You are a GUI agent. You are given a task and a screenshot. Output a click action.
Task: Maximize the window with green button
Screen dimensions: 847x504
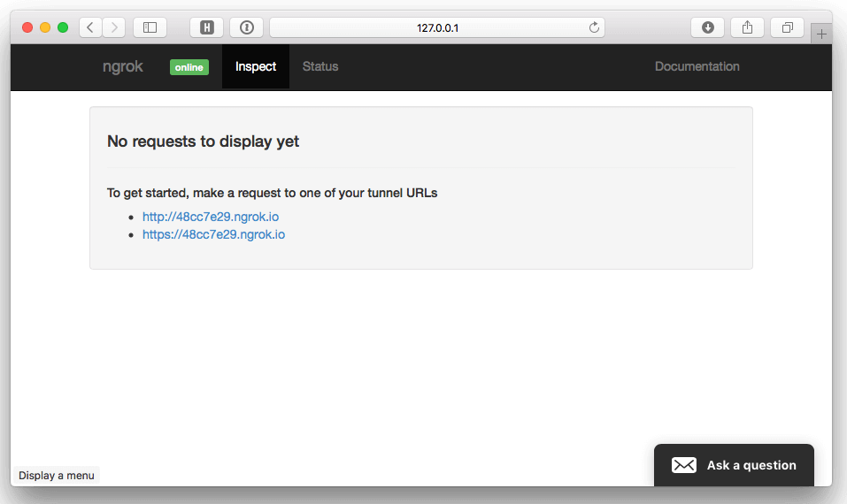(63, 27)
